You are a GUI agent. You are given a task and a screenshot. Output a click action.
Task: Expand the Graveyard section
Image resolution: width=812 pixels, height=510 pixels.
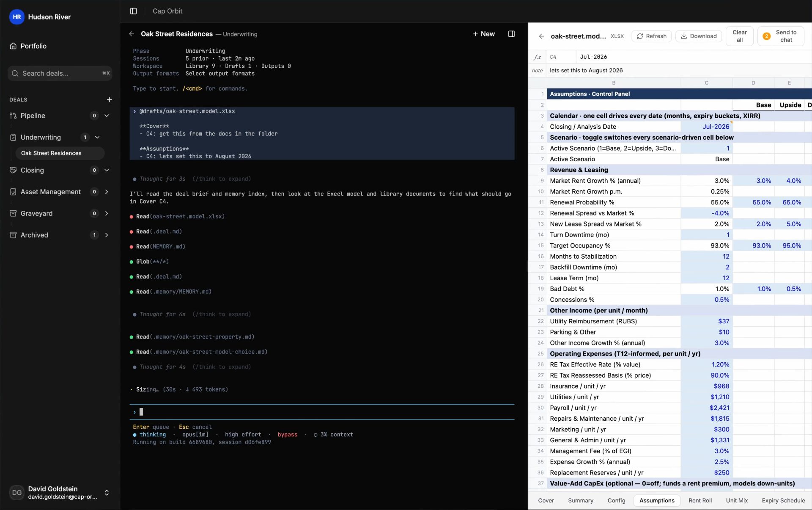pos(107,213)
